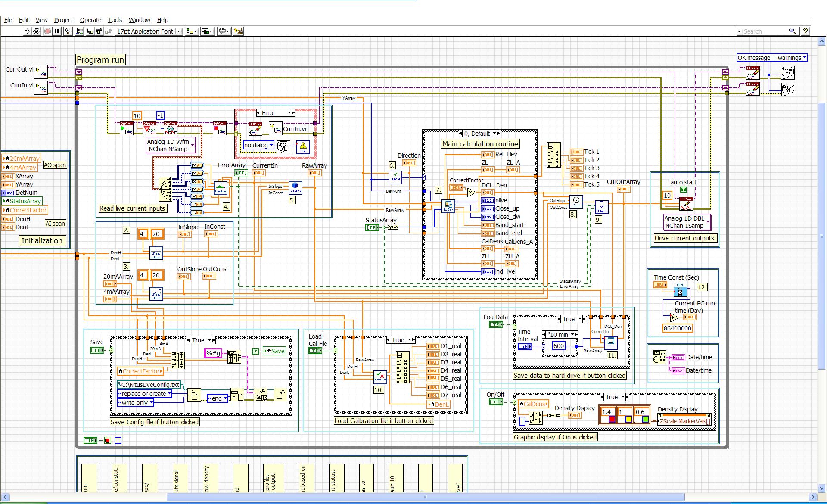Click in the Search input field

[x=765, y=31]
